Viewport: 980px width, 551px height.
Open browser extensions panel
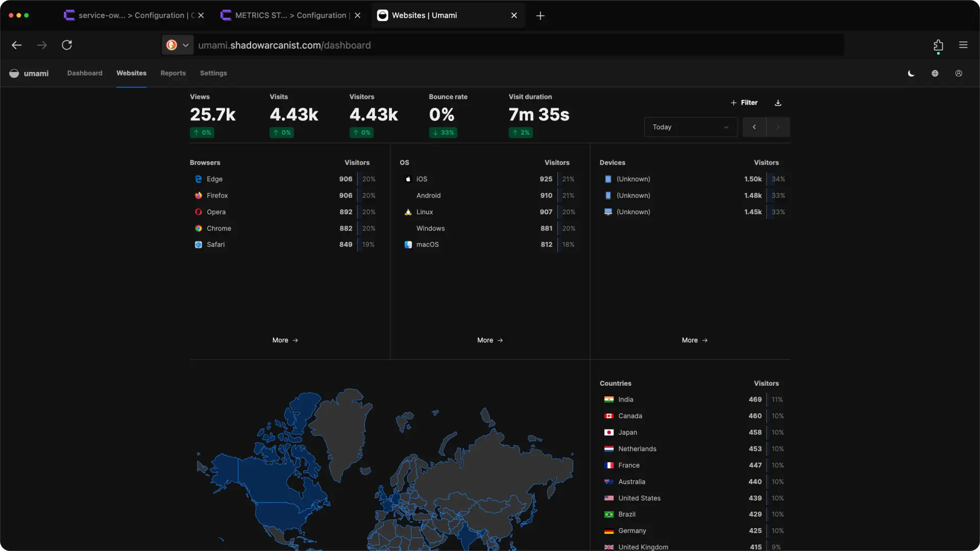coord(938,45)
